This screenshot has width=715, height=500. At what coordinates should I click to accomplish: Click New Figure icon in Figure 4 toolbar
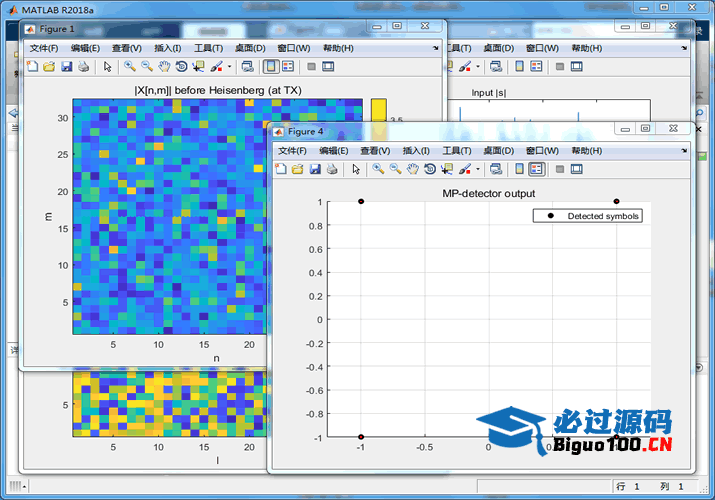tap(281, 169)
